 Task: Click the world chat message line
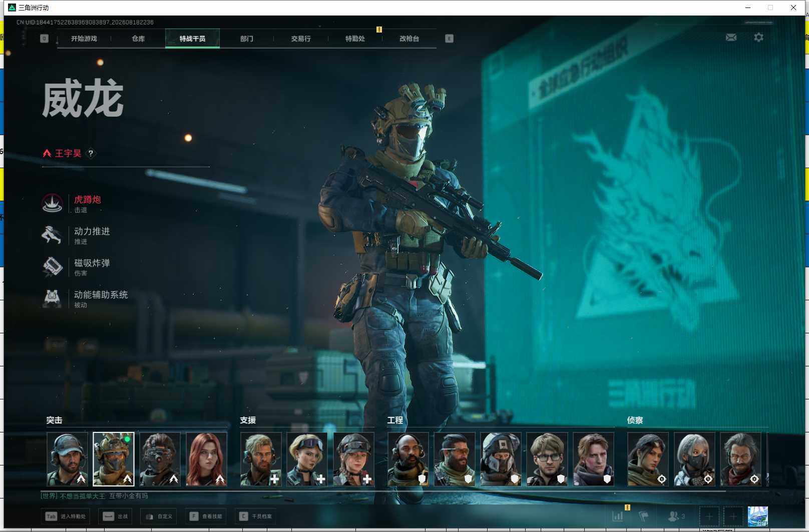click(x=94, y=496)
